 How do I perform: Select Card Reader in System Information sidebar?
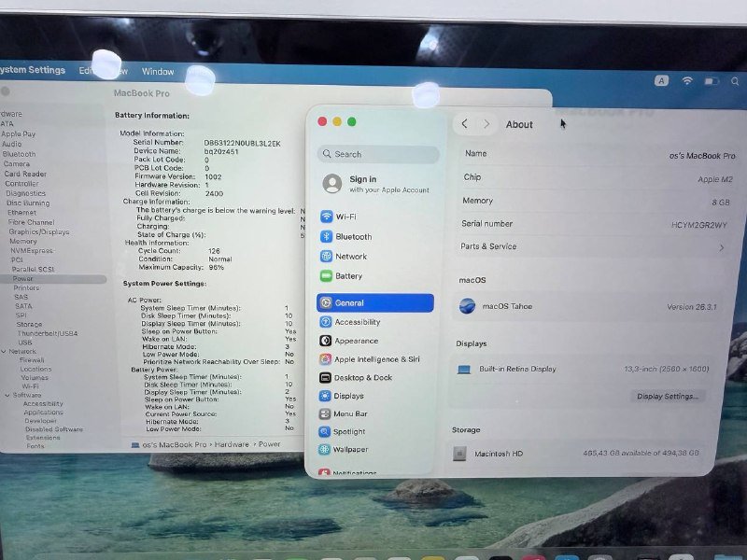point(25,174)
